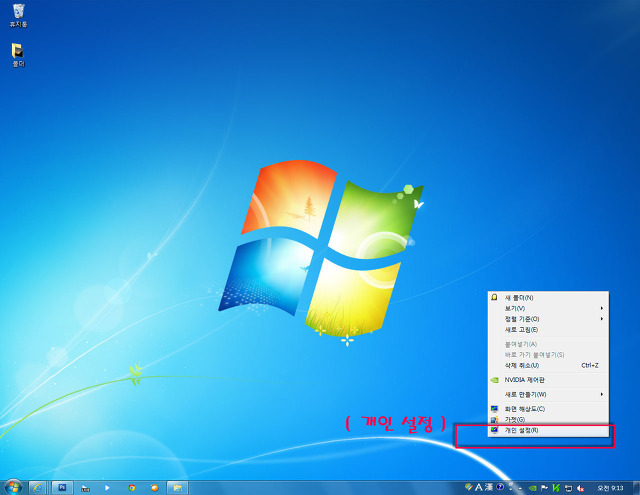Select the 폴더 folder icon on desktop
The width and height of the screenshot is (640, 495).
tap(18, 55)
